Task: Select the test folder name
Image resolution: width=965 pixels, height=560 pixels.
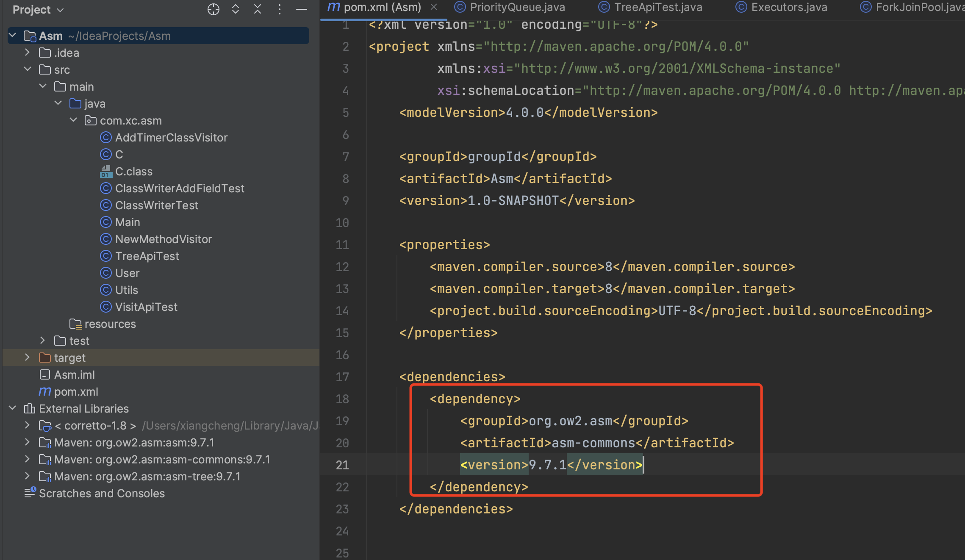Action: pos(79,341)
